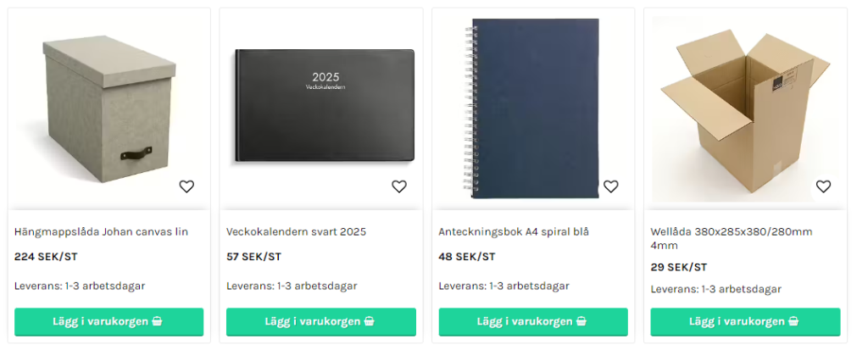Click basket icon in Hängmappslåda cart button

pyautogui.click(x=158, y=321)
